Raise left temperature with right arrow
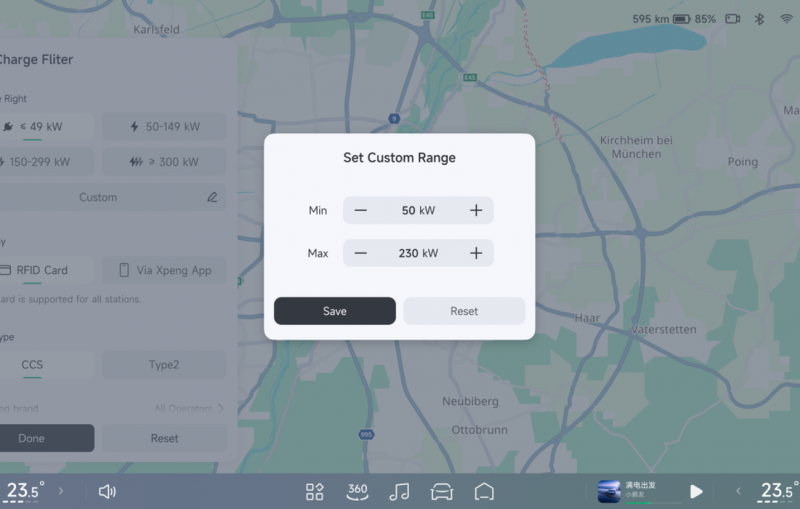Screen dimensions: 800x509 coord(61,491)
